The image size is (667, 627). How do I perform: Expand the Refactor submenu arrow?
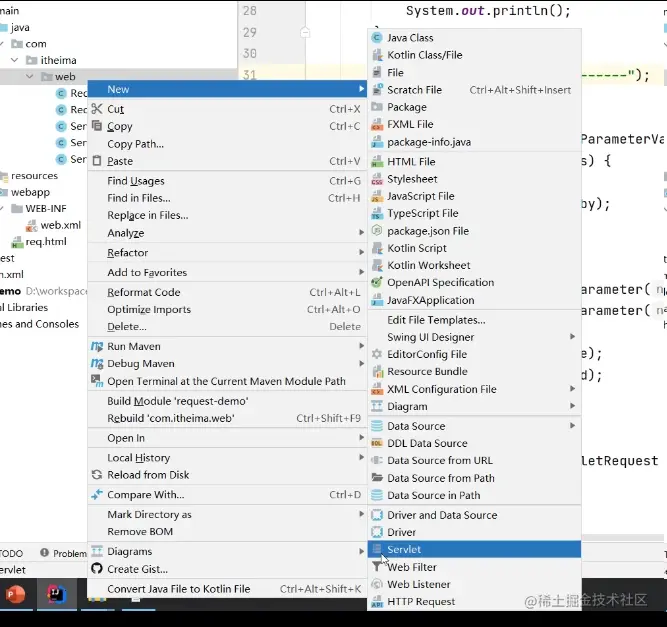pyautogui.click(x=361, y=252)
